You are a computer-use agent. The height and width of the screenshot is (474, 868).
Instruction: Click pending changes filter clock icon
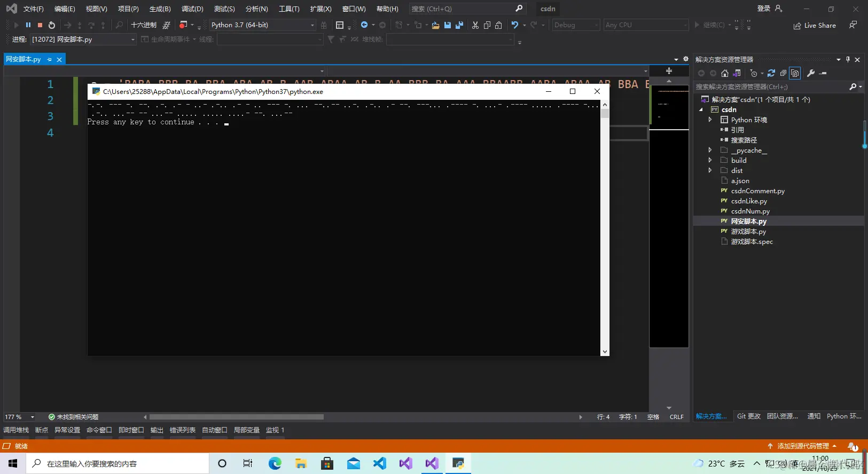[754, 73]
